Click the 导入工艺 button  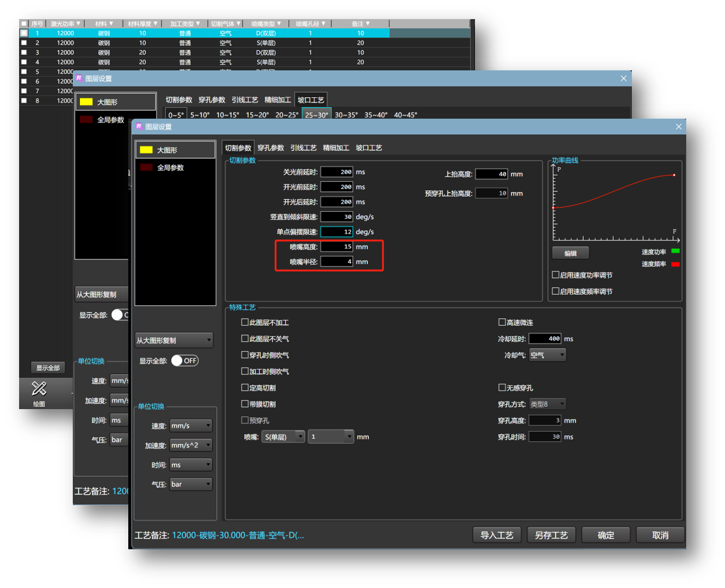point(496,535)
